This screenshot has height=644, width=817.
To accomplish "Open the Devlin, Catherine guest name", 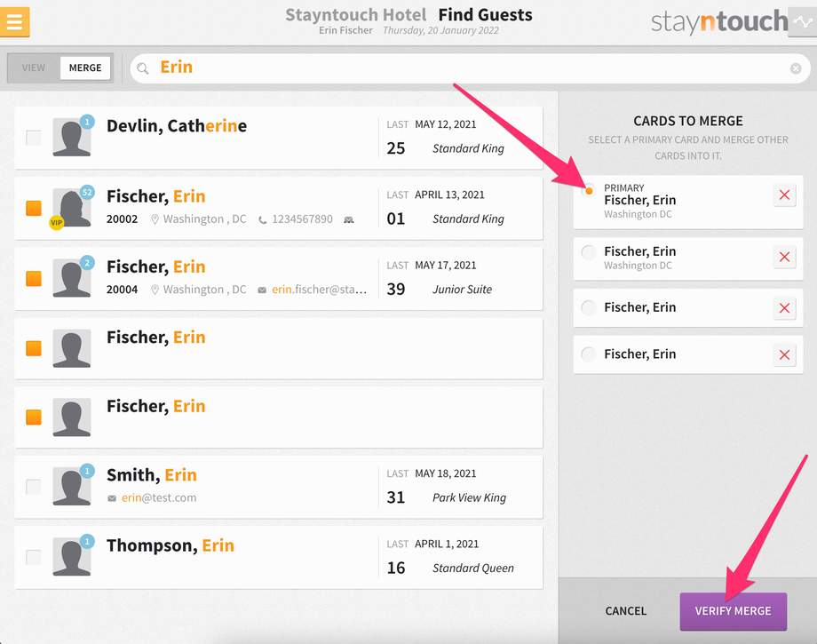I will click(177, 126).
